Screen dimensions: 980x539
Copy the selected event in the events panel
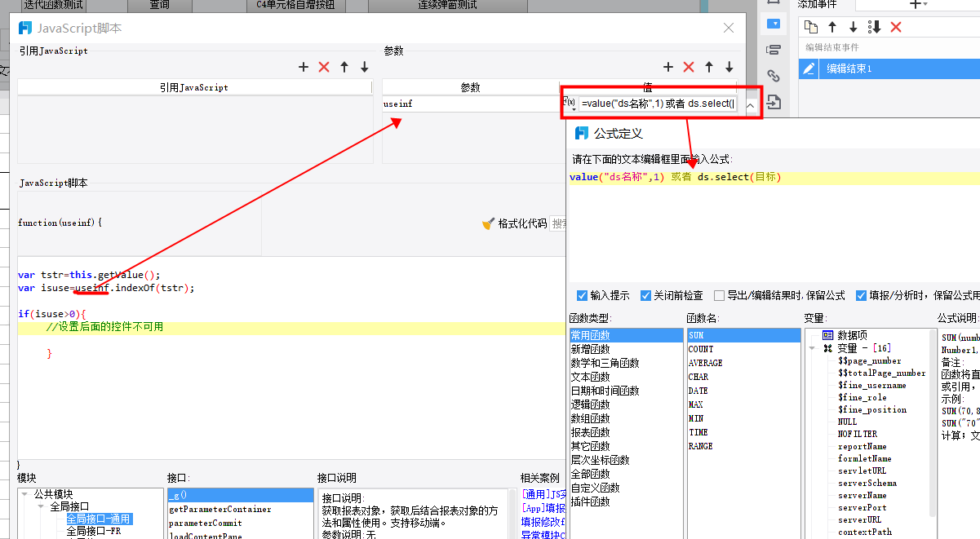(811, 27)
